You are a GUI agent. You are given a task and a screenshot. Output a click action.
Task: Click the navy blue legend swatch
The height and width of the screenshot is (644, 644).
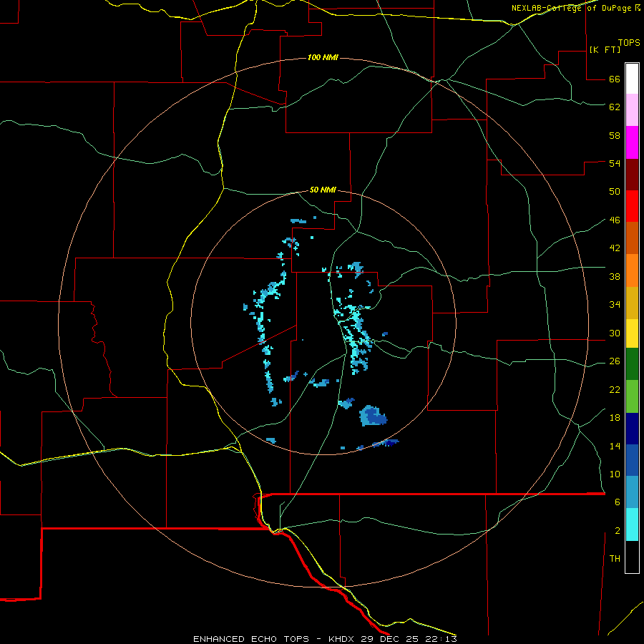(x=632, y=429)
